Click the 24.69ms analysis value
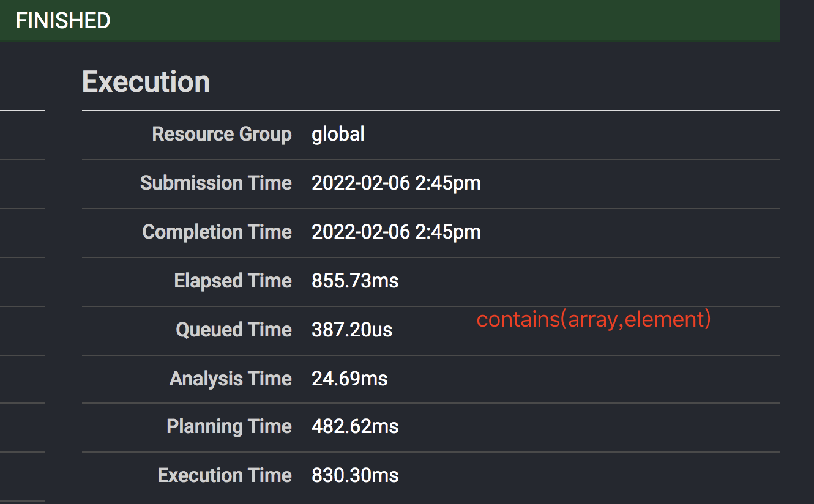The width and height of the screenshot is (814, 504). pyautogui.click(x=349, y=379)
